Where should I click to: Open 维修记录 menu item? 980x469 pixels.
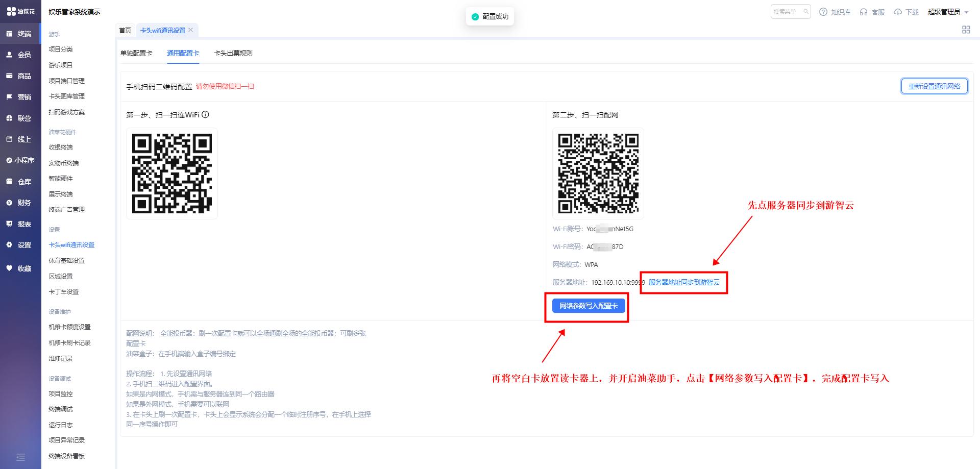(x=61, y=359)
